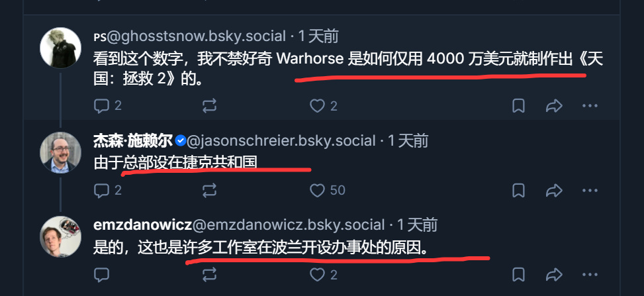644x296 pixels.
Task: Like the post by ghosstsnow
Action: pyautogui.click(x=317, y=106)
